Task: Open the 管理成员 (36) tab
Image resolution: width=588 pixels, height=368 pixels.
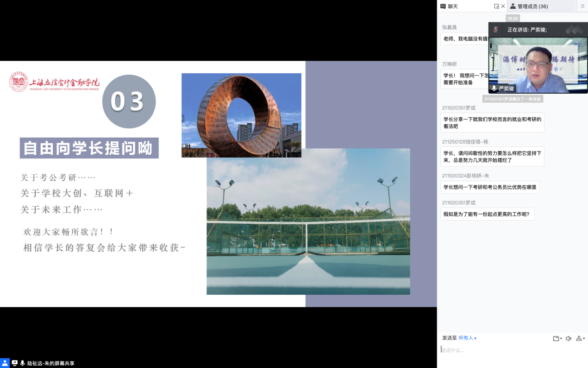Action: coord(529,6)
